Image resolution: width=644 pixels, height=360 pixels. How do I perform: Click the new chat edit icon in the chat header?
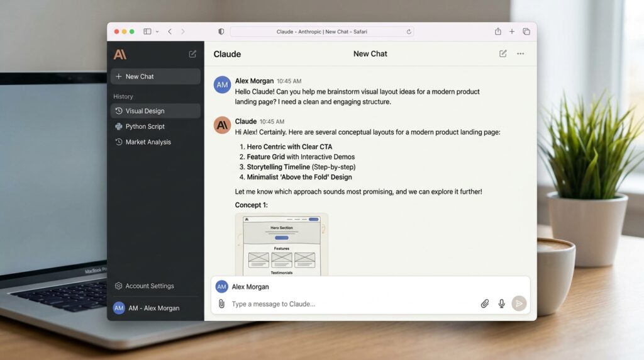tap(502, 54)
